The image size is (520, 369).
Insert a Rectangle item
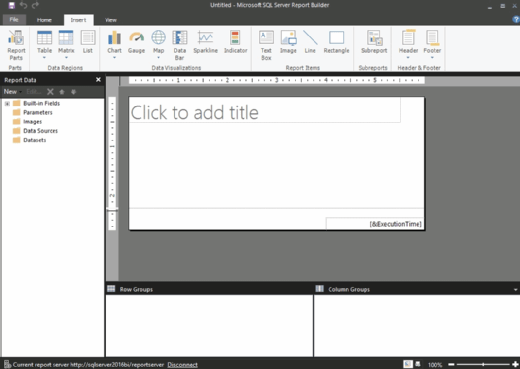coord(336,42)
